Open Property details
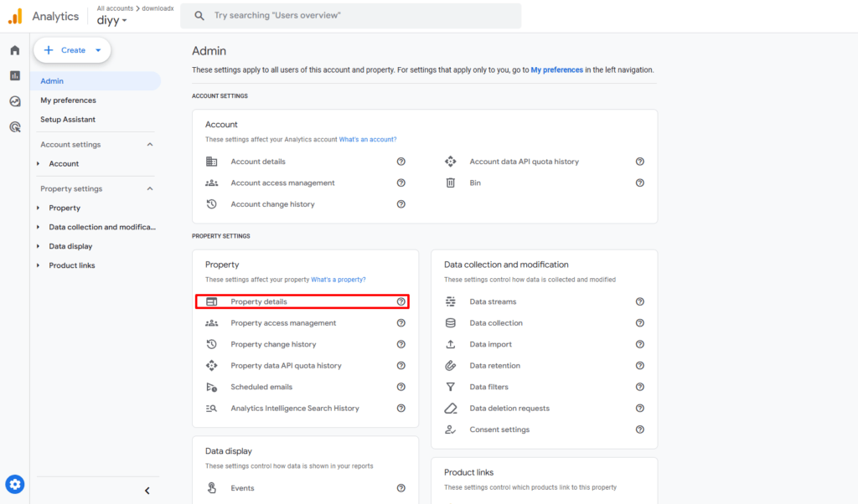Screen dimensions: 858x504 pos(302,301)
